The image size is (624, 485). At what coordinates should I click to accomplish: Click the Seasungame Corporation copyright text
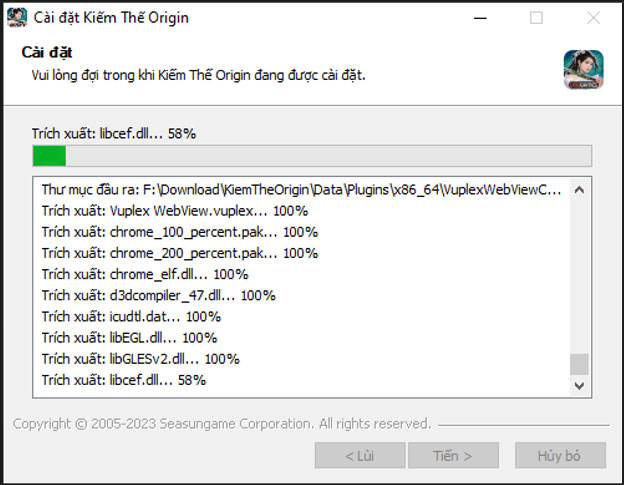click(222, 424)
